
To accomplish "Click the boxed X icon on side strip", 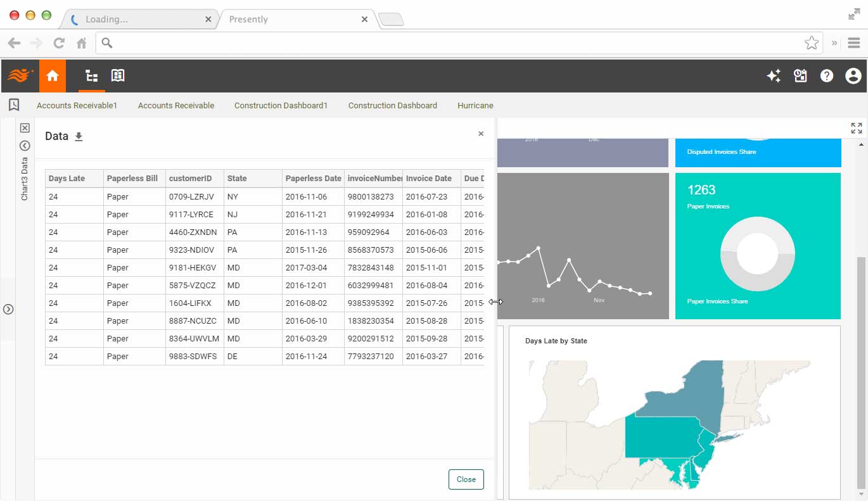I will (25, 128).
